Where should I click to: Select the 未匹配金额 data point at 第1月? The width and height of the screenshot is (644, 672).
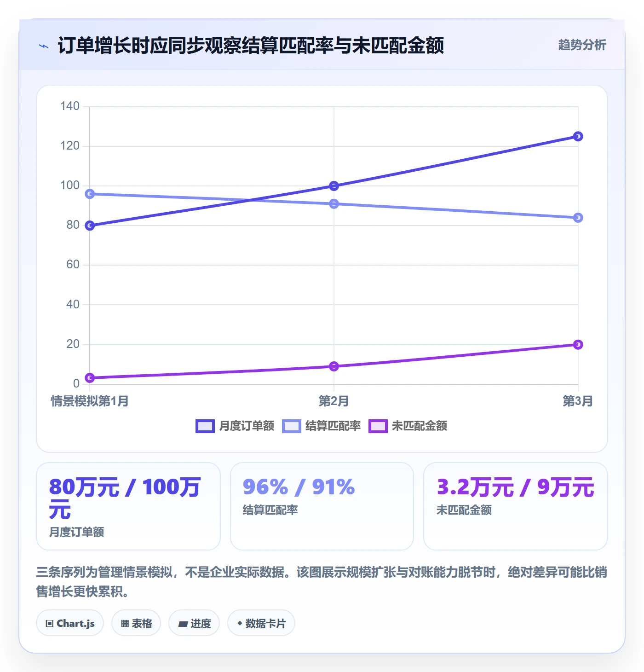point(90,378)
